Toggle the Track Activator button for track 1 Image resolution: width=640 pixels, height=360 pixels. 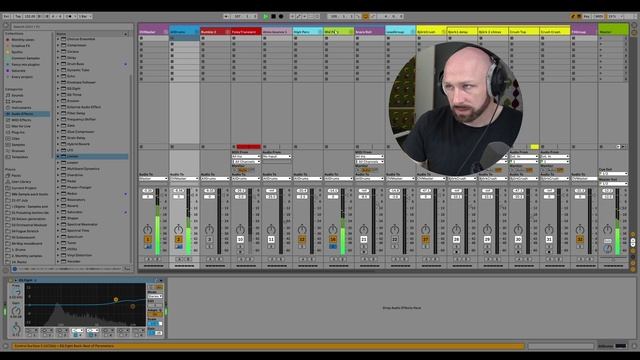[148, 240]
